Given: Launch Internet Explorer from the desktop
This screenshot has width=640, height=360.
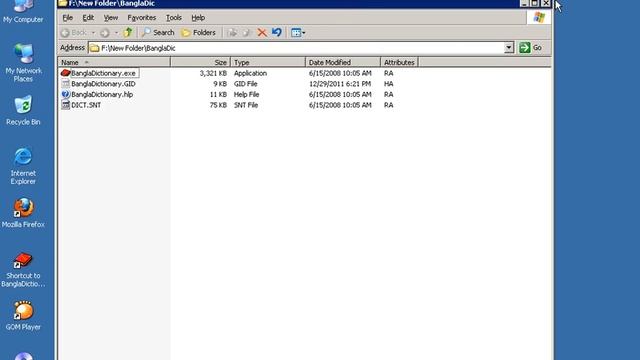Looking at the screenshot, I should tap(23, 165).
